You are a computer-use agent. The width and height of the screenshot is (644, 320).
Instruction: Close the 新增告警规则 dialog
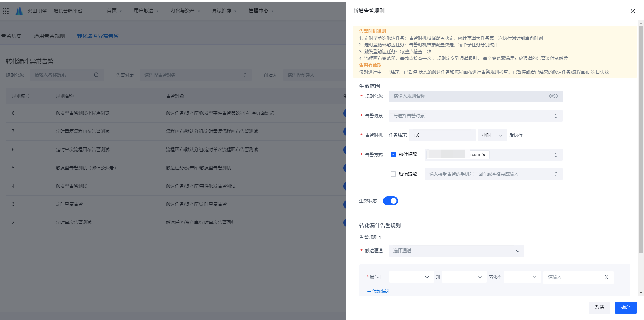point(632,11)
